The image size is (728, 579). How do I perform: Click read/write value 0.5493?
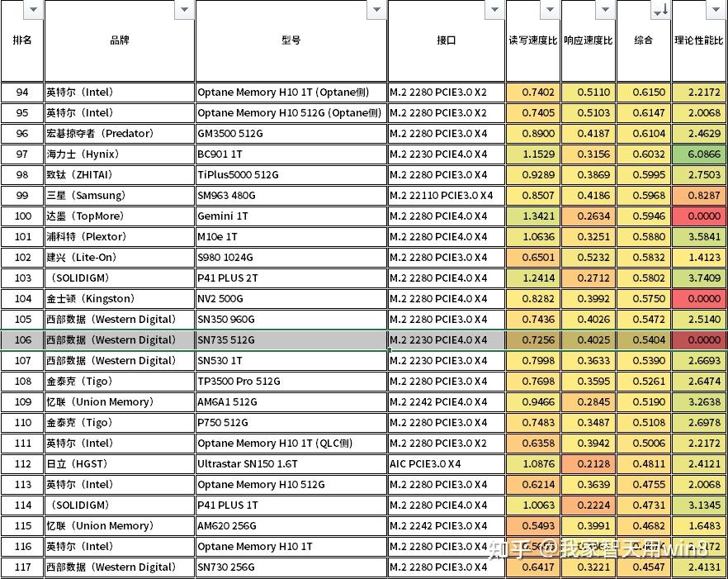(x=533, y=525)
